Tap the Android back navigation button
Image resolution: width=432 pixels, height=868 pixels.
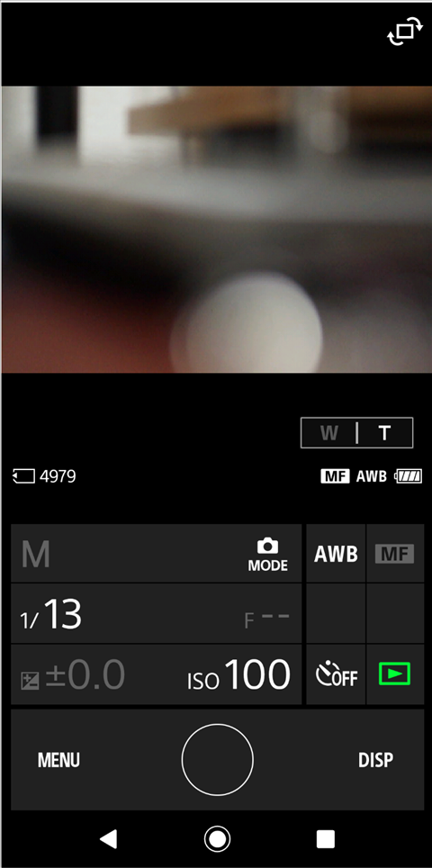click(x=108, y=839)
